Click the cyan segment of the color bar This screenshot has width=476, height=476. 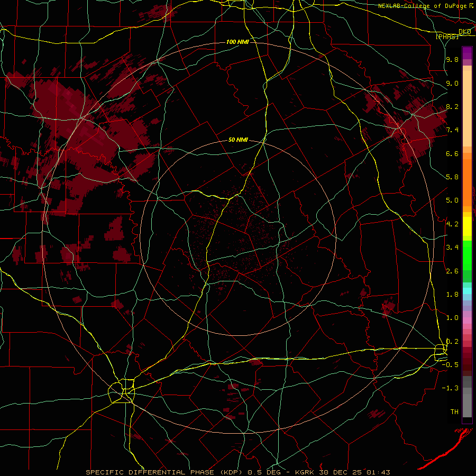[467, 291]
